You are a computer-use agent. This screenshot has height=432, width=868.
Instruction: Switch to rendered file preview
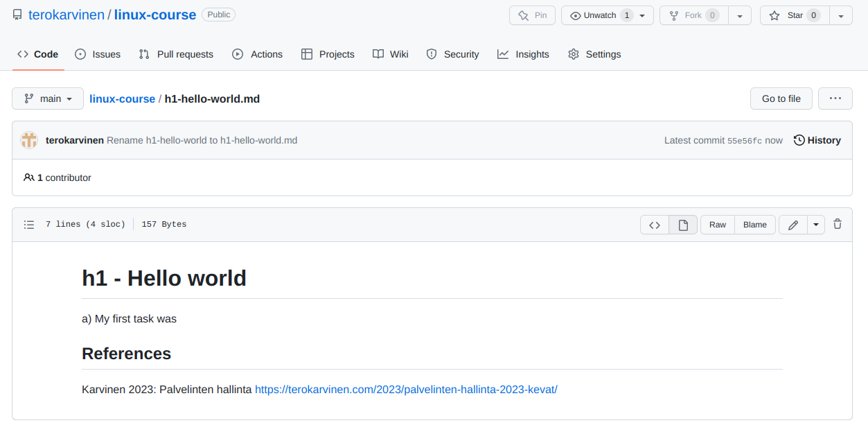coord(683,225)
